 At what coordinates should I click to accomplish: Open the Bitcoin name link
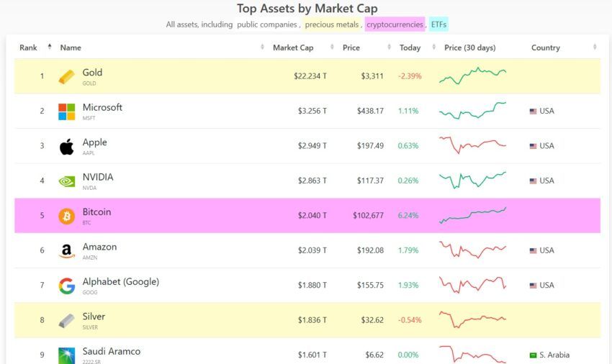[96, 211]
